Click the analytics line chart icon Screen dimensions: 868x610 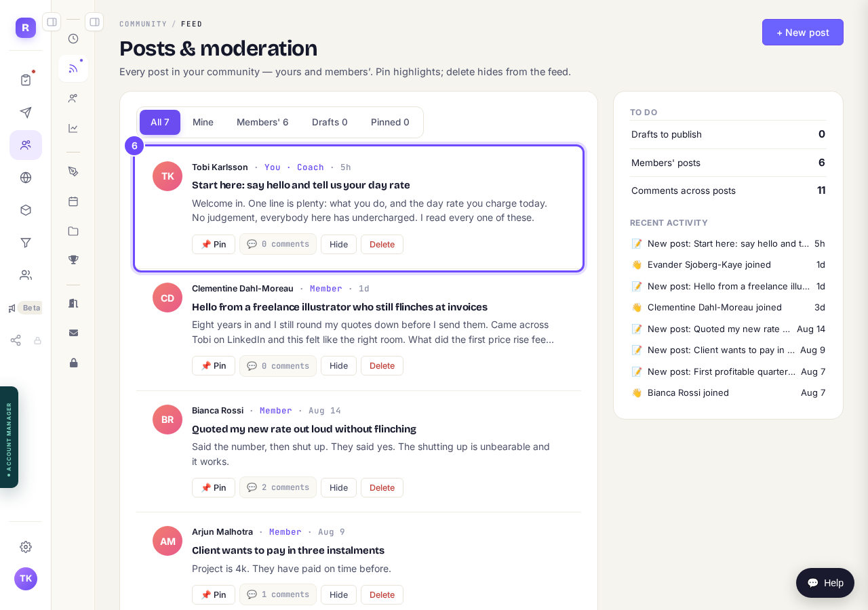point(73,128)
